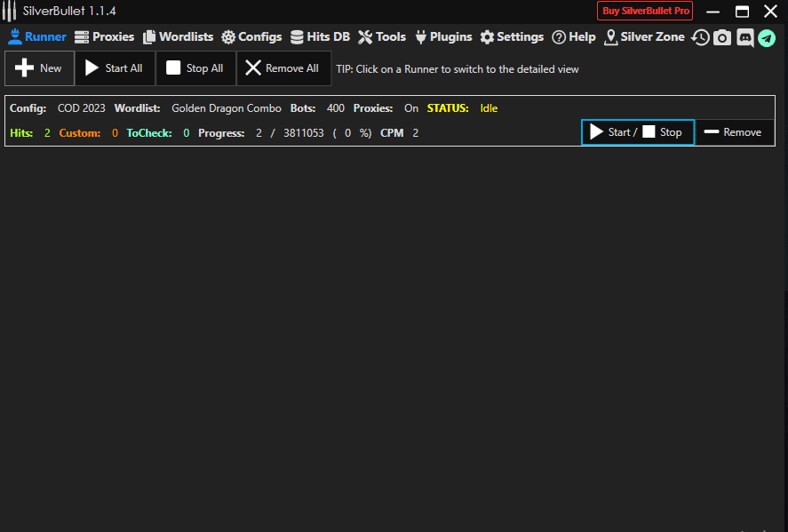Click Start / Stop for COD 2023 runner
The image size is (788, 532).
[x=638, y=132]
